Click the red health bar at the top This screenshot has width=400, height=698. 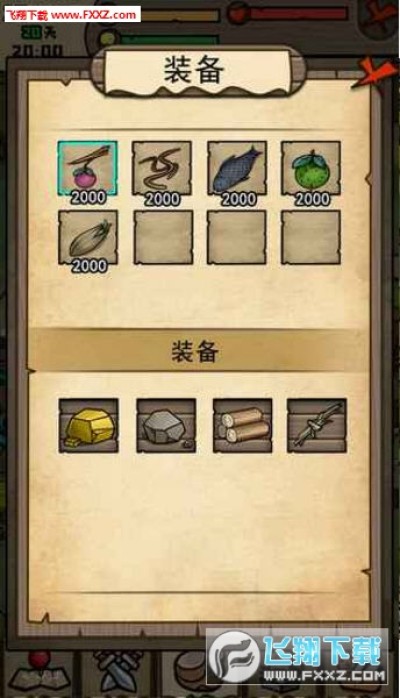pos(298,12)
